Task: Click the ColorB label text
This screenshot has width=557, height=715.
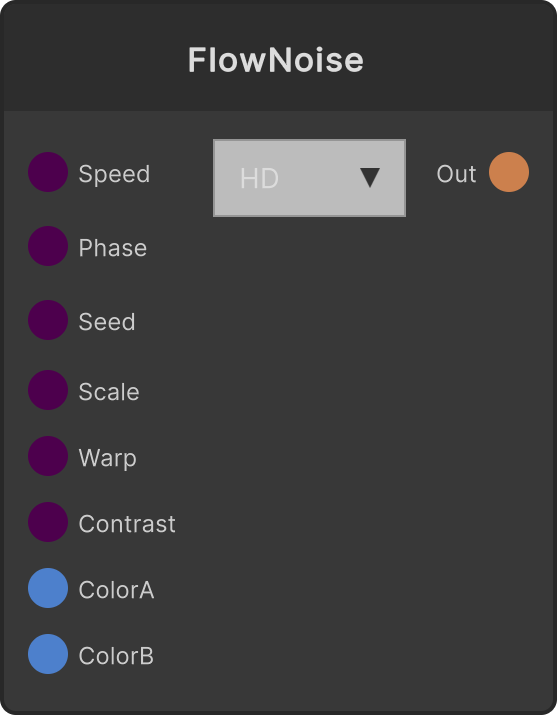Action: pos(116,656)
